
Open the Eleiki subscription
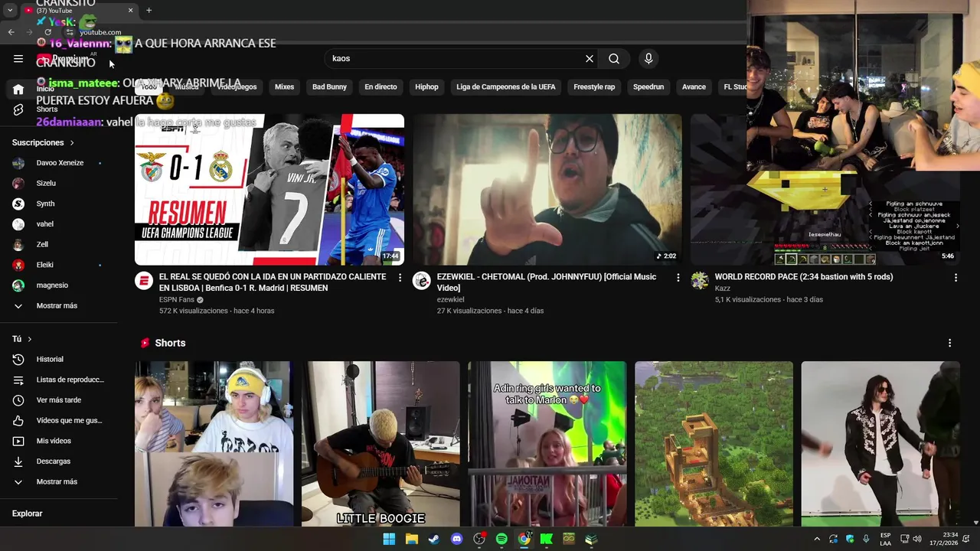click(x=58, y=265)
